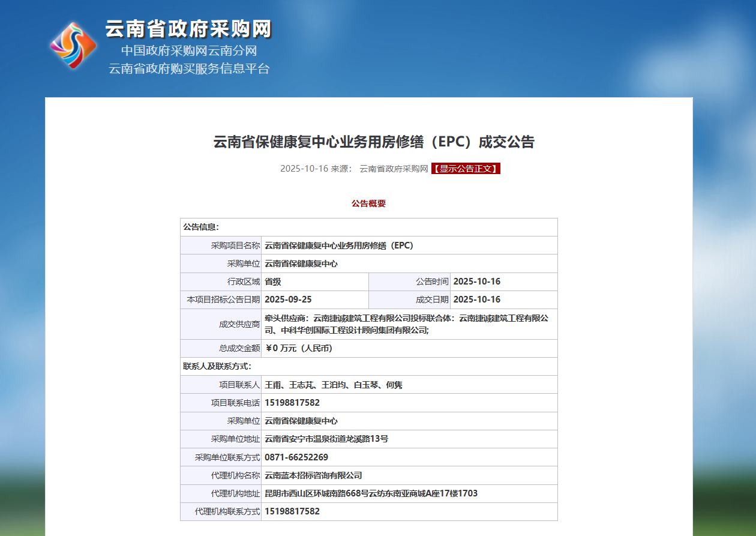This screenshot has height=536, width=756.
Task: Click the red 公告概要 heading
Action: (368, 203)
